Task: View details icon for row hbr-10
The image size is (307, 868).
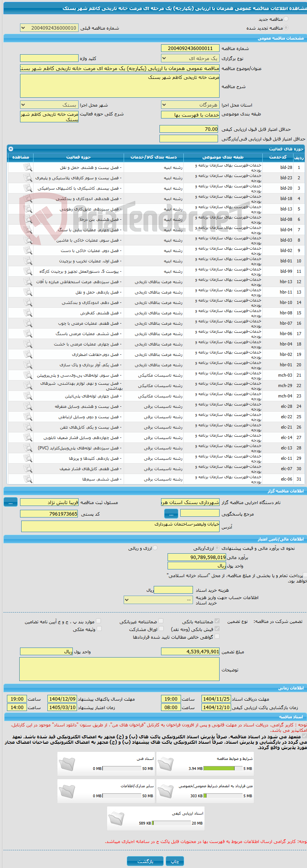Action: [x=27, y=302]
